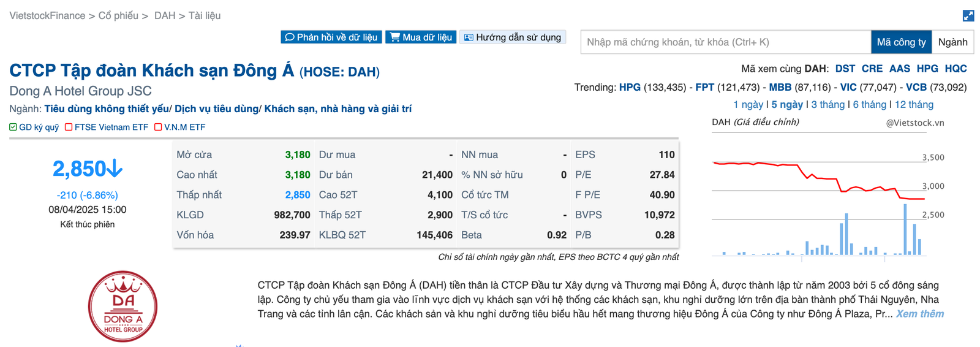980x347 pixels.
Task: Toggle GD ký quỹ checkbox
Action: tap(13, 128)
